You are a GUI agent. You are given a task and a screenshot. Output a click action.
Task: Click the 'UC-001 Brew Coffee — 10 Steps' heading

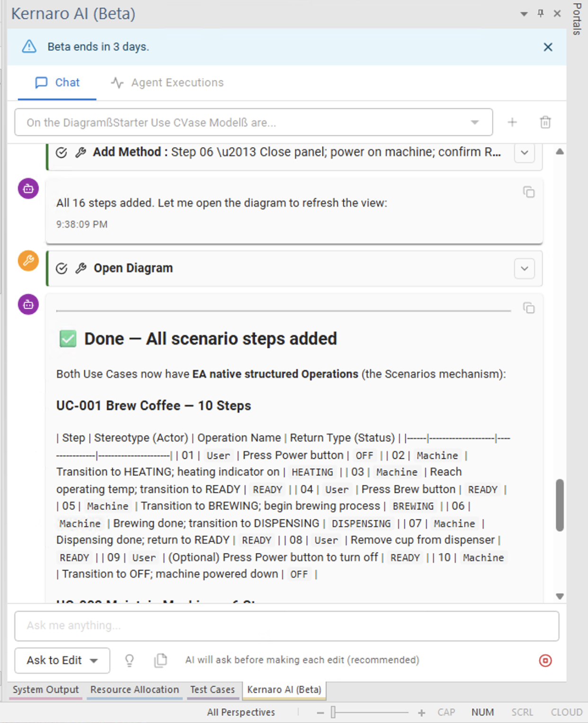153,406
